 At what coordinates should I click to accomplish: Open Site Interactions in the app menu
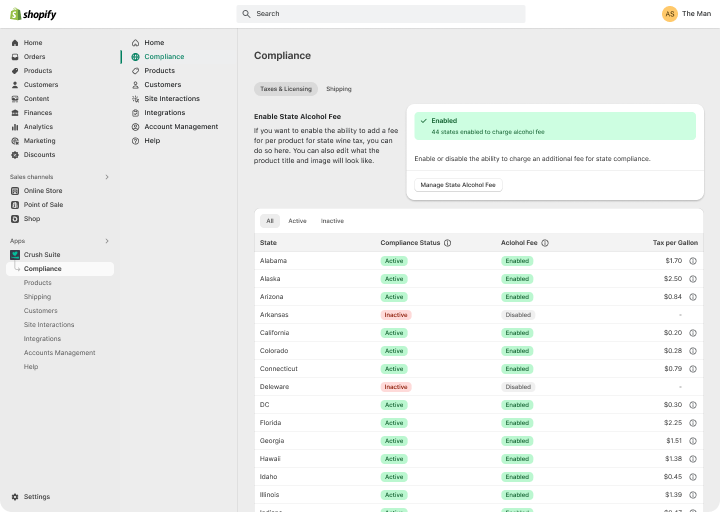(x=172, y=99)
